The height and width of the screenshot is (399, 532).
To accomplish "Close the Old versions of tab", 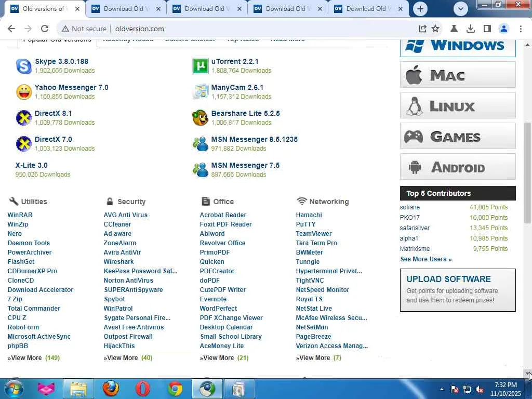I will [x=77, y=9].
